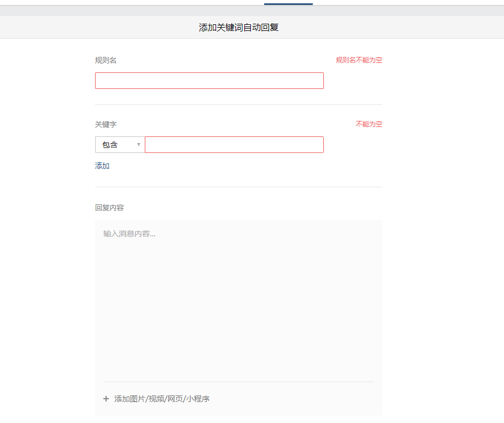
Task: Open the 包含 dropdown arrow
Action: tap(139, 145)
